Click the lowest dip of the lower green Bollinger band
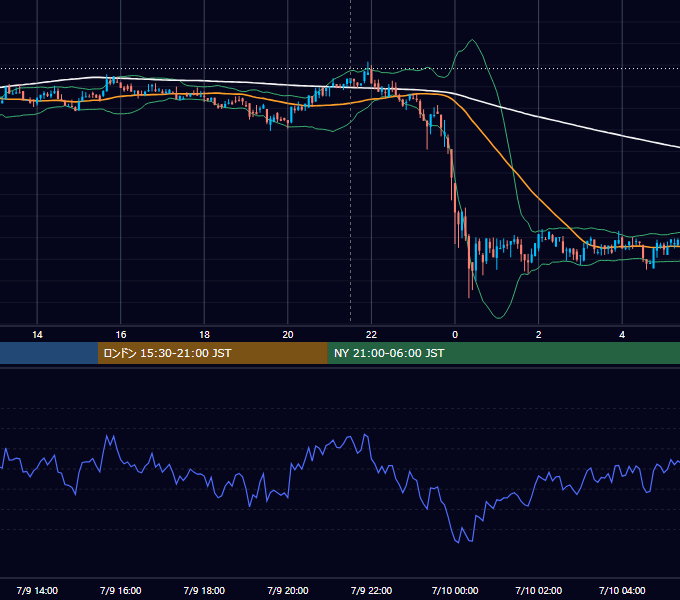Screen dimensions: 680x600 pyautogui.click(x=499, y=318)
